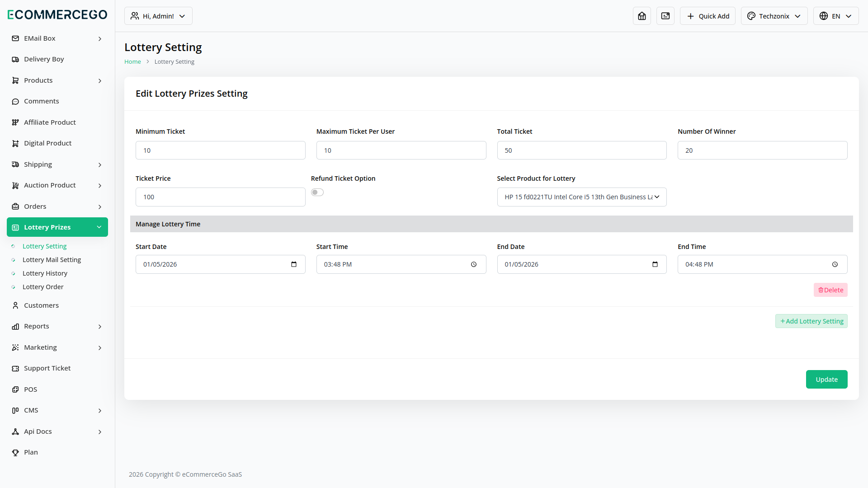Open the Hi, Admin! user dropdown
Viewport: 868px width, 488px height.
[x=158, y=16]
